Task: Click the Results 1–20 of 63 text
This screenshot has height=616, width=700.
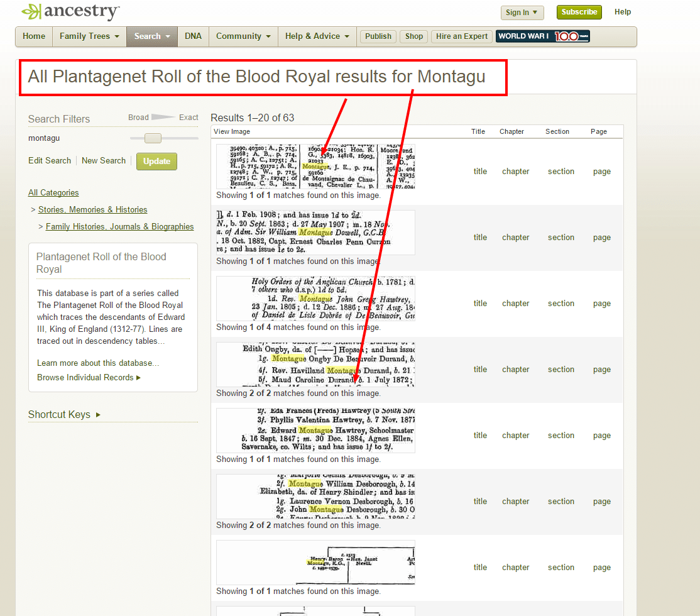Action: point(252,118)
